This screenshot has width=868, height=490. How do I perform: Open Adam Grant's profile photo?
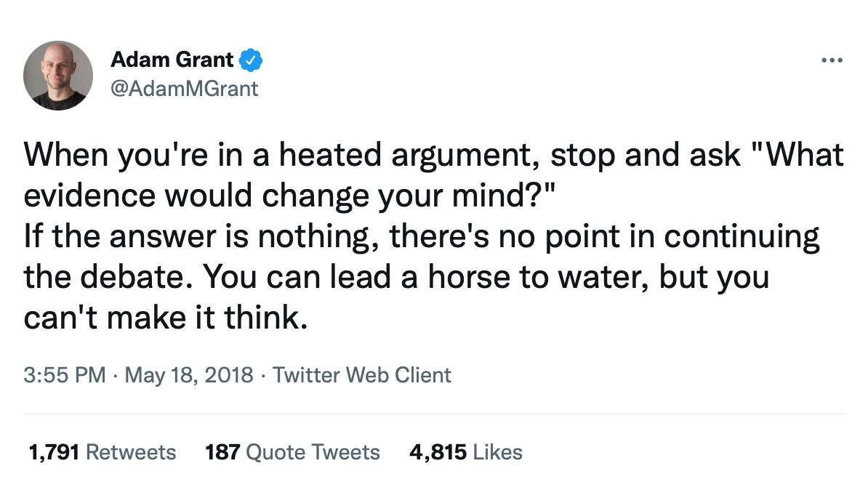pyautogui.click(x=58, y=76)
